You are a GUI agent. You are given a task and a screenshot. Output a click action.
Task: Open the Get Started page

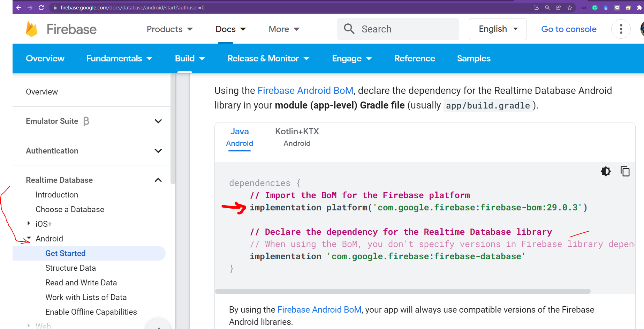89,253
